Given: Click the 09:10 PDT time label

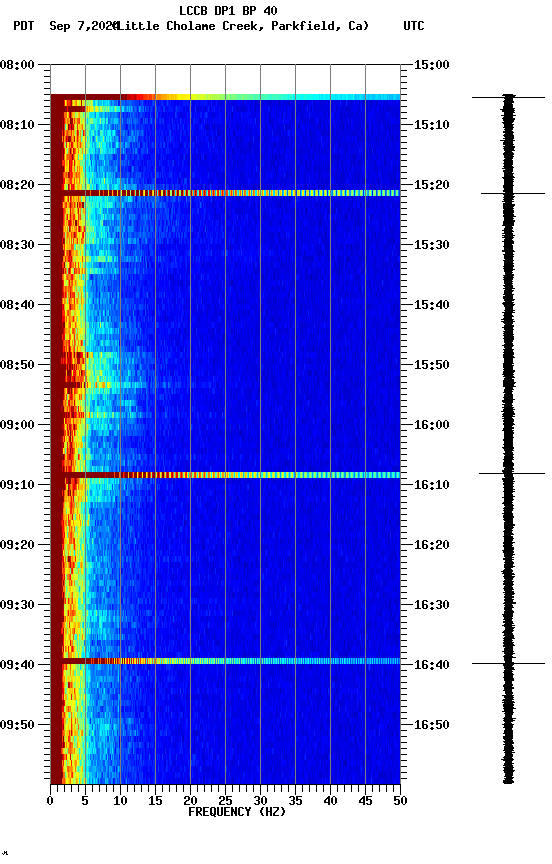Looking at the screenshot, I should (x=17, y=485).
